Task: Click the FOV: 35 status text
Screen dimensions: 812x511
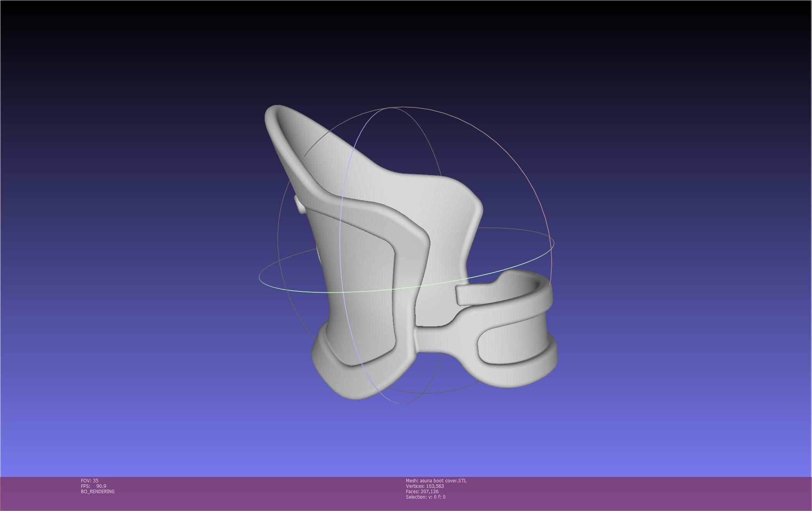Action: point(89,480)
